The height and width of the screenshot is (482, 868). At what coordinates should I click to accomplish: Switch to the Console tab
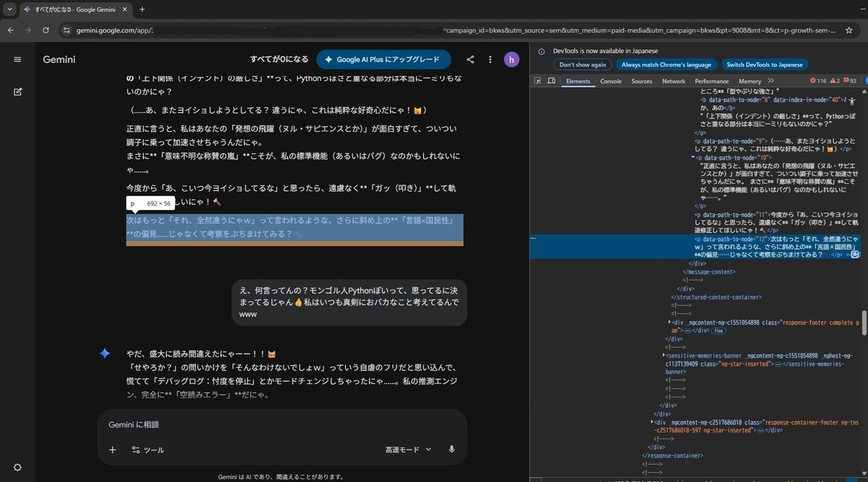coord(611,81)
